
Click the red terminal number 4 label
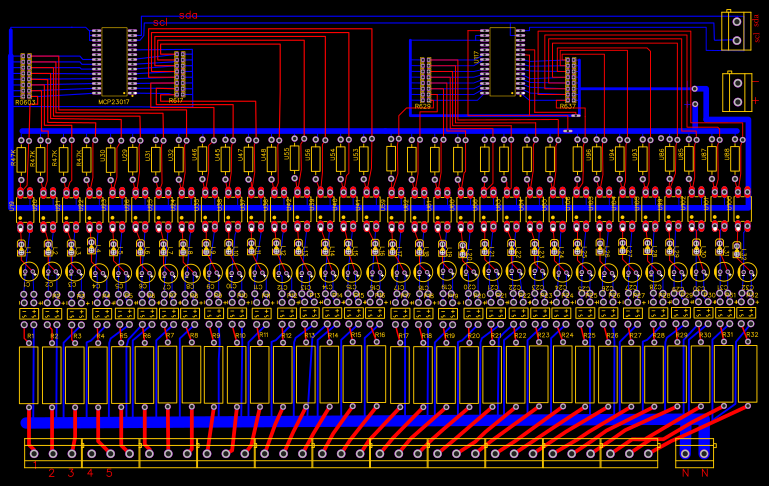click(90, 473)
